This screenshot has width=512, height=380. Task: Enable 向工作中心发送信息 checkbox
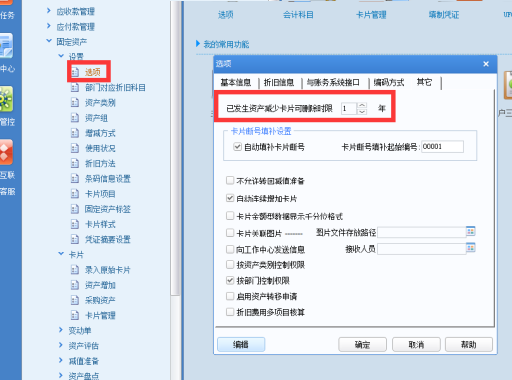[x=230, y=249]
